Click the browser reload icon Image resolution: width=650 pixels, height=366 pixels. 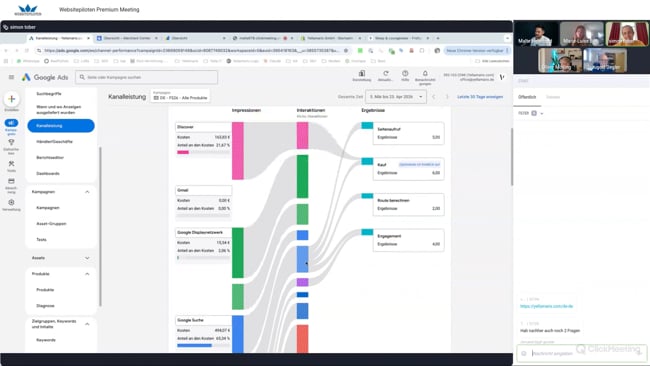[27, 51]
